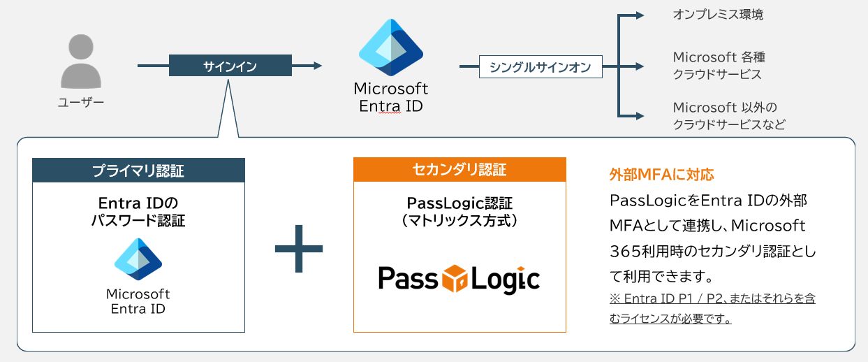Click the ユーザー caption under the silhouette

coord(81,103)
